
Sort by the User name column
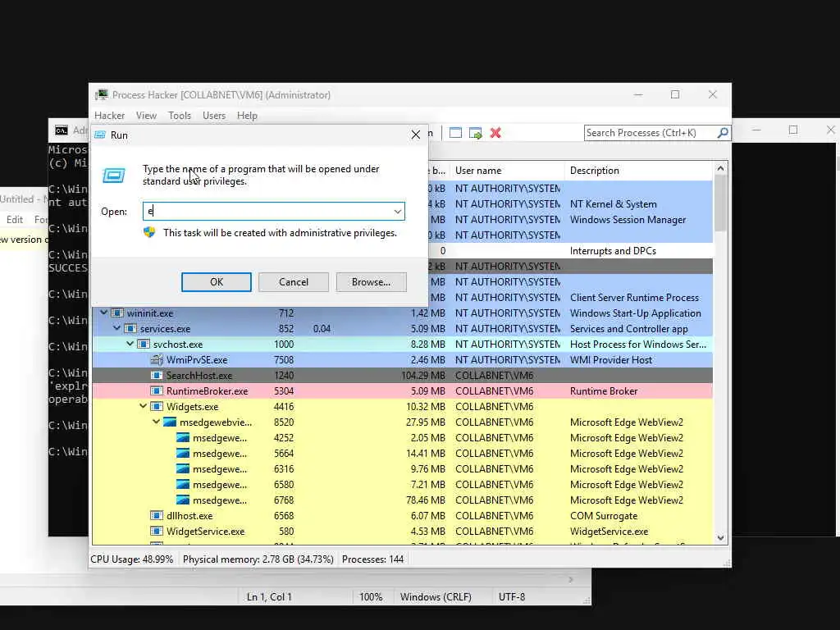507,171
